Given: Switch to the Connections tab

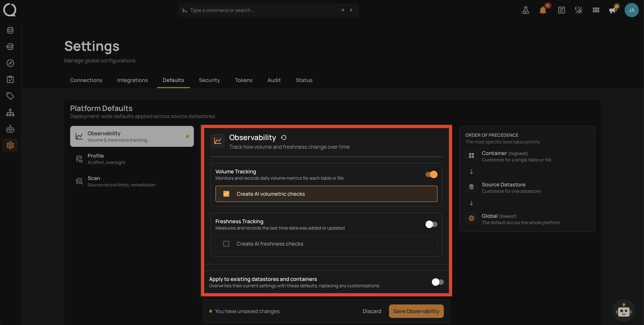Looking at the screenshot, I should tap(86, 80).
